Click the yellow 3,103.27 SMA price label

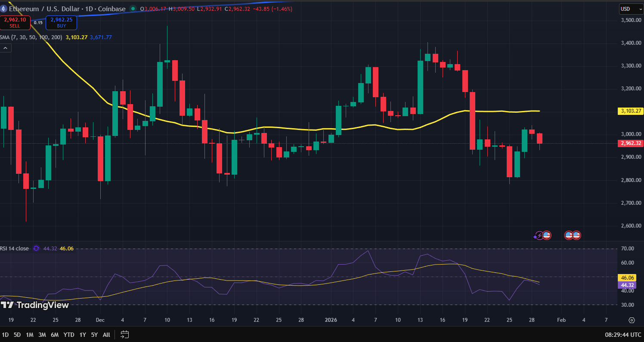631,111
